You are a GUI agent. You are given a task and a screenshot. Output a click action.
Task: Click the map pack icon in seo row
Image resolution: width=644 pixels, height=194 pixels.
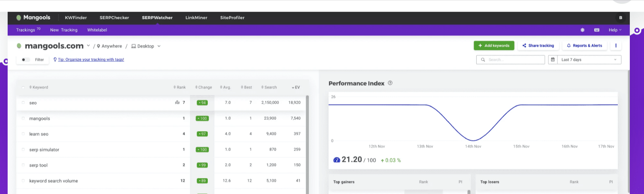[177, 102]
